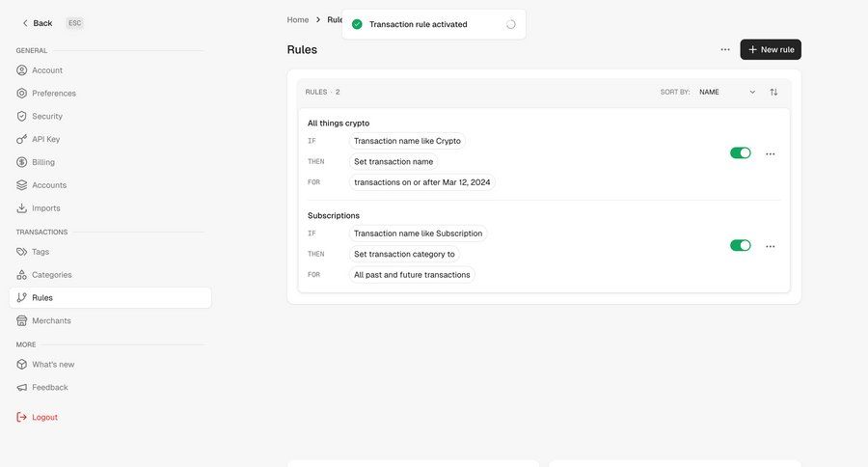The width and height of the screenshot is (868, 467).
Task: Click the Merchants storefront icon
Action: [21, 320]
